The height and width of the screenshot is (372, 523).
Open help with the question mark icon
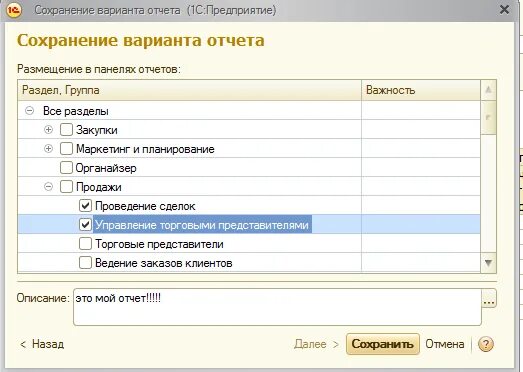coord(485,344)
